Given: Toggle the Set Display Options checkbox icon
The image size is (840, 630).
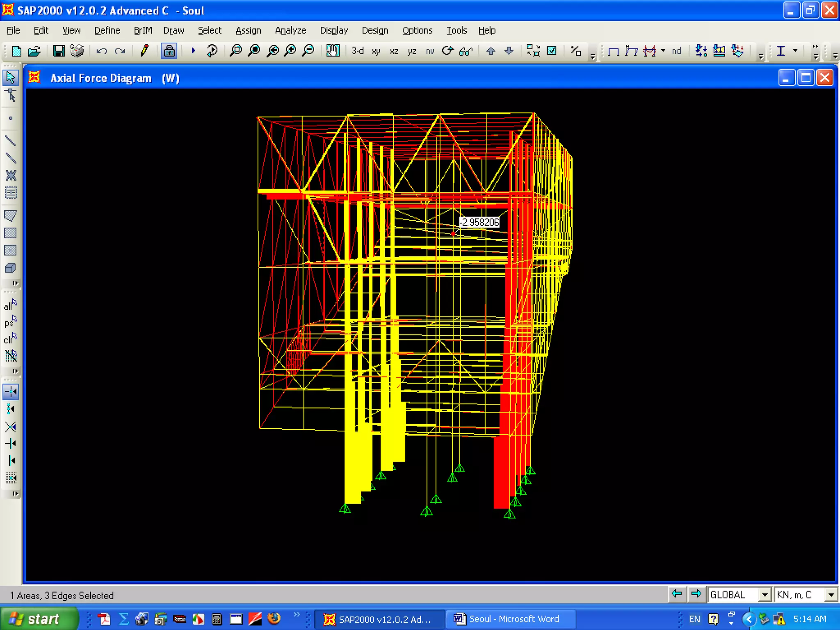Looking at the screenshot, I should click(x=552, y=51).
